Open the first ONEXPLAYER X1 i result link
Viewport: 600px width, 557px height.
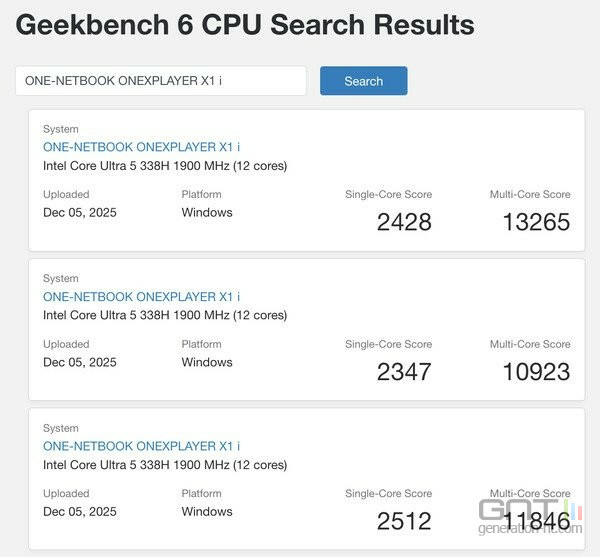tap(141, 146)
